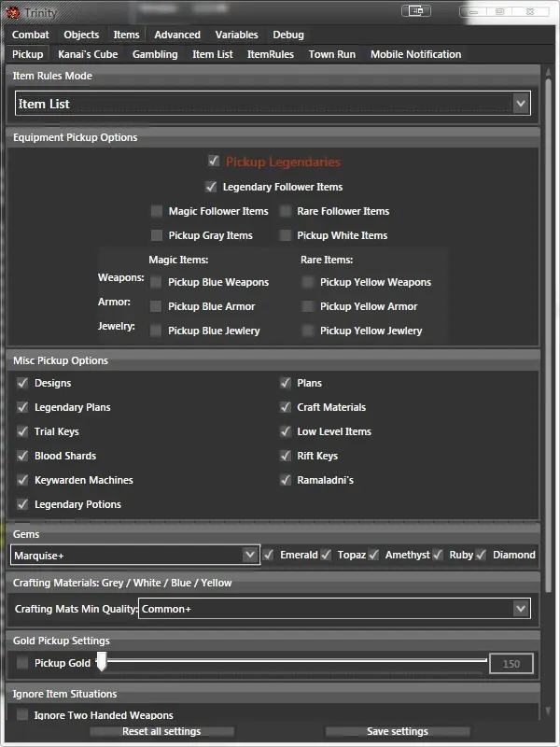Click the gold pickup slider handle
Image resolution: width=560 pixels, height=747 pixels.
tap(102, 662)
